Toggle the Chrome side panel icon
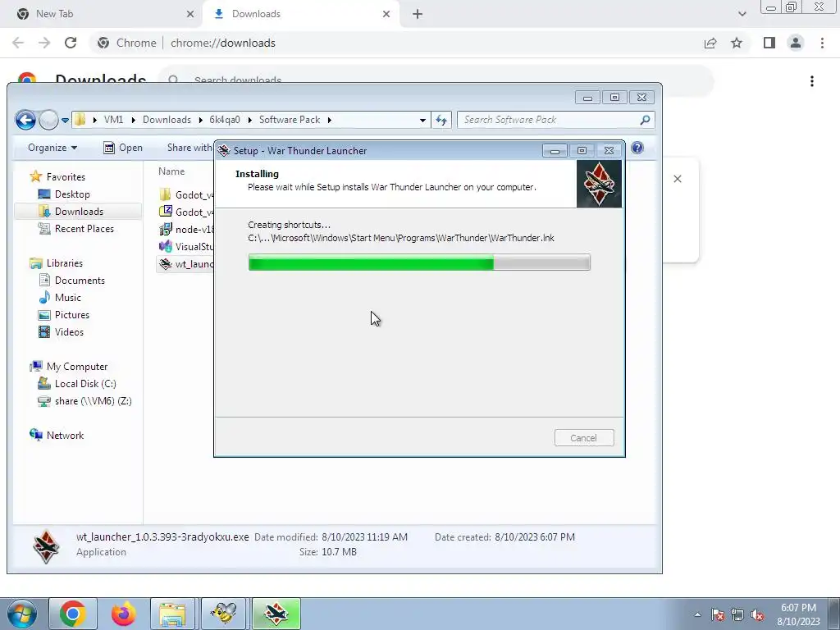The height and width of the screenshot is (630, 840). [769, 43]
